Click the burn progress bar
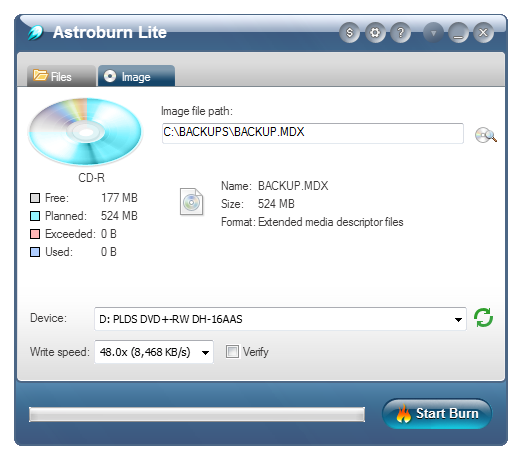Image resolution: width=526 pixels, height=464 pixels. click(x=197, y=415)
